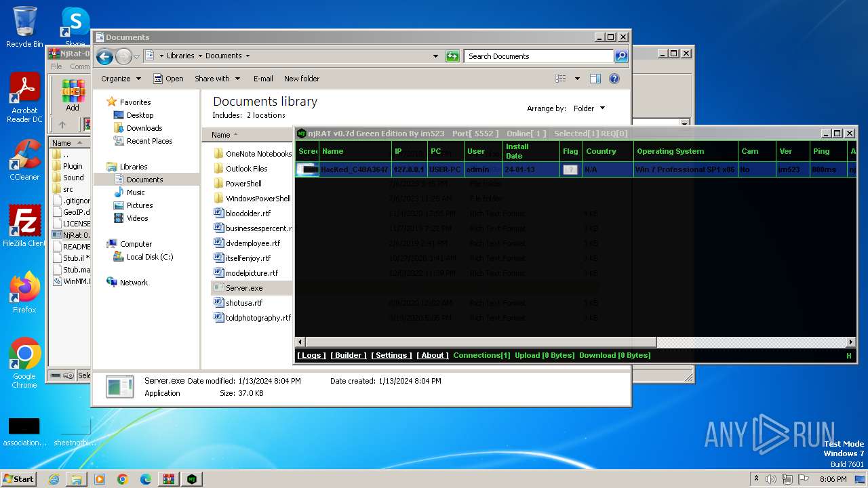Expand the Documents breadcrumb arrow
The width and height of the screenshot is (868, 488).
248,56
